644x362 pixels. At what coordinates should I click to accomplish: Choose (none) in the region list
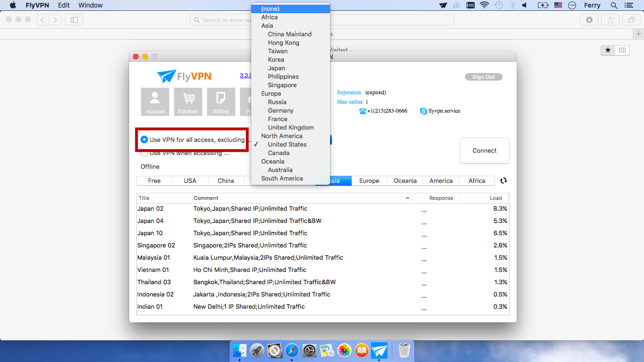pyautogui.click(x=290, y=8)
